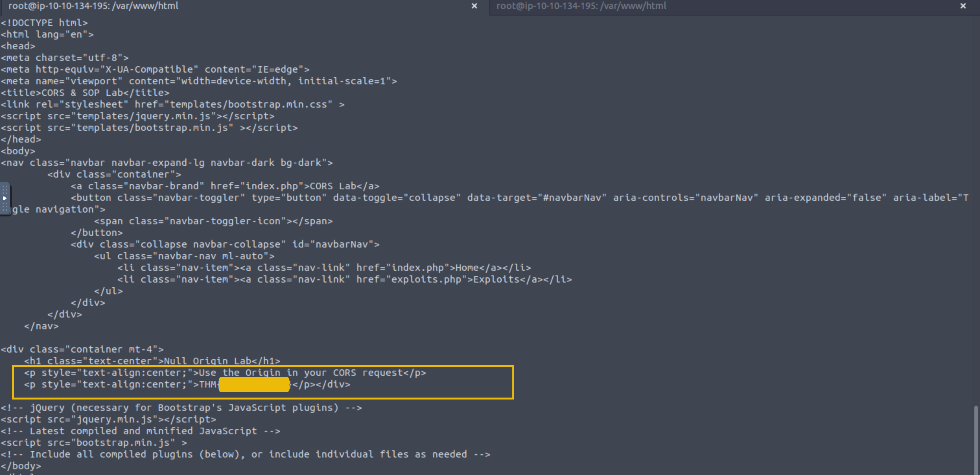Click the templates/jquery.min.js script line
The width and height of the screenshot is (980, 475).
click(x=138, y=116)
